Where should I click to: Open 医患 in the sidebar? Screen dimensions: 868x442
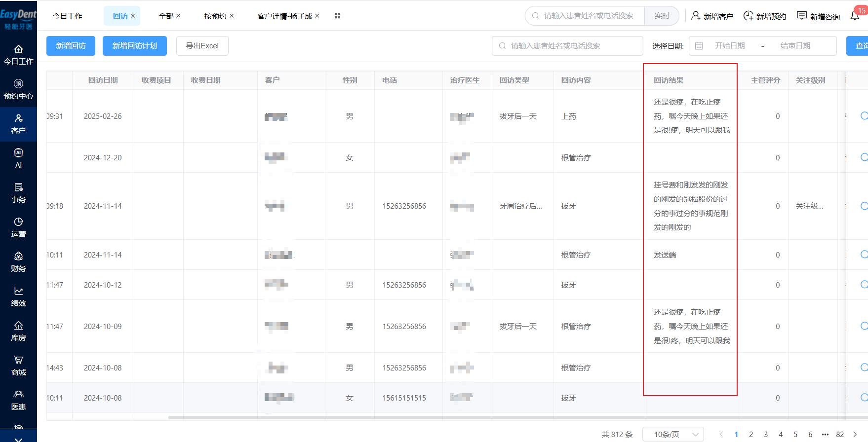pyautogui.click(x=18, y=401)
